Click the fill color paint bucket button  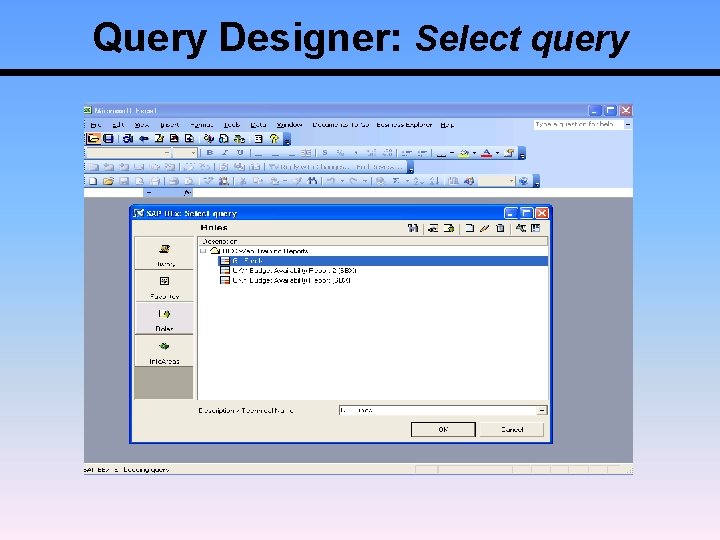tap(464, 153)
